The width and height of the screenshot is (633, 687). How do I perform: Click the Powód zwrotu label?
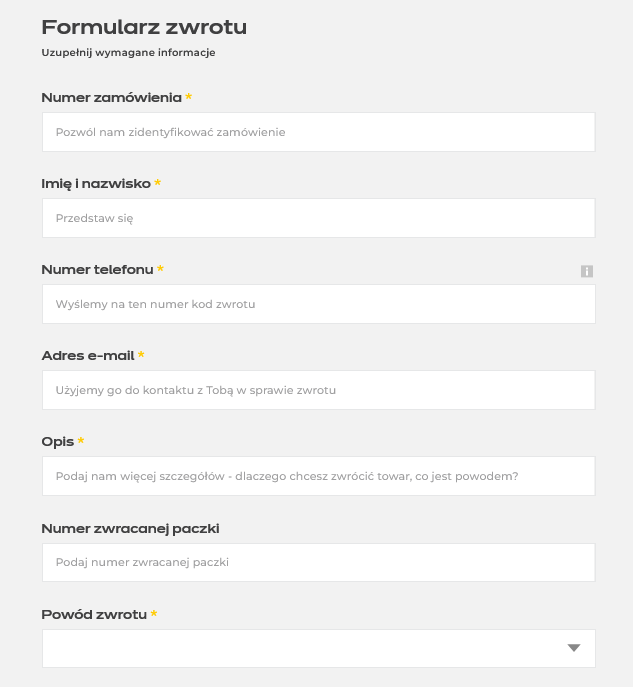pyautogui.click(x=94, y=614)
